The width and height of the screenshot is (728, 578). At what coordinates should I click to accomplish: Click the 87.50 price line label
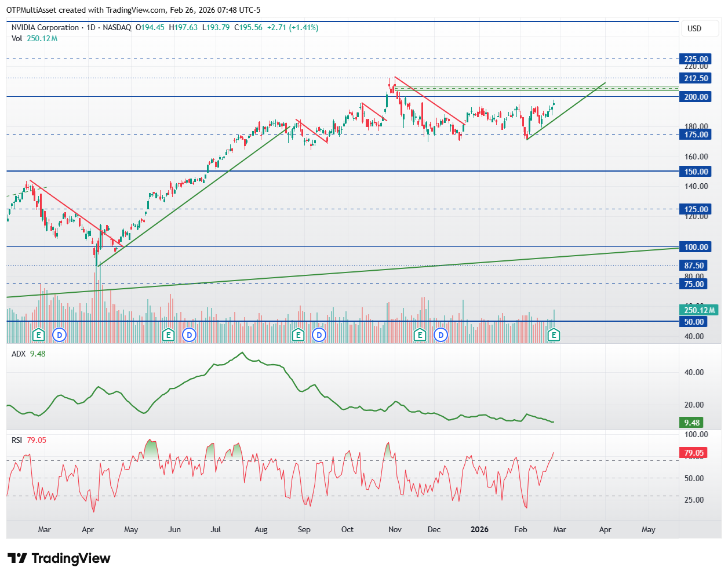(x=694, y=266)
